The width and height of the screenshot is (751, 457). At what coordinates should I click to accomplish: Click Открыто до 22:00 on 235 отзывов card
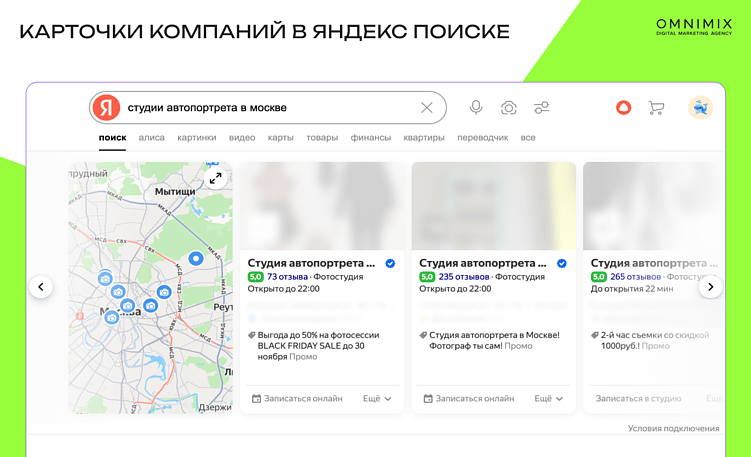pos(455,289)
